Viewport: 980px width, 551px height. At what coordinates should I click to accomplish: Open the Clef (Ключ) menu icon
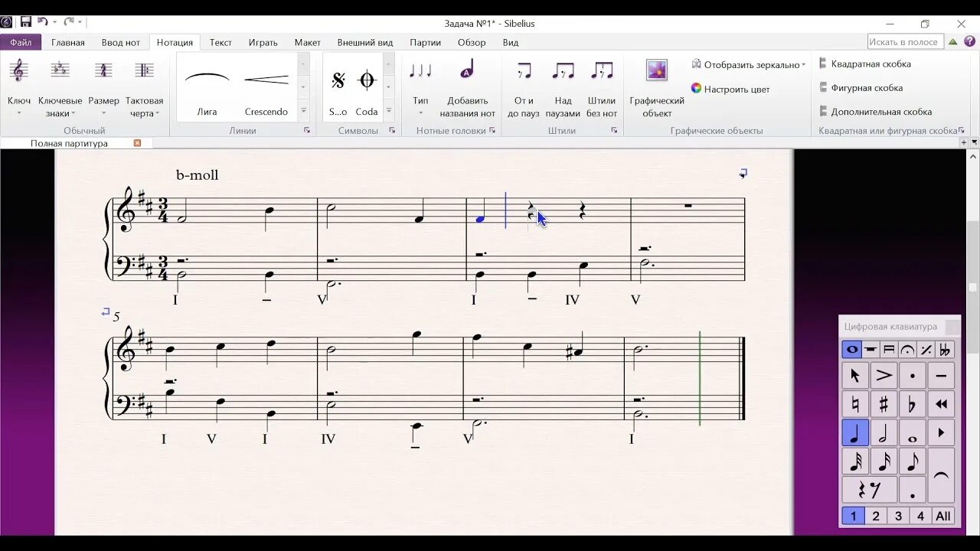pos(19,71)
